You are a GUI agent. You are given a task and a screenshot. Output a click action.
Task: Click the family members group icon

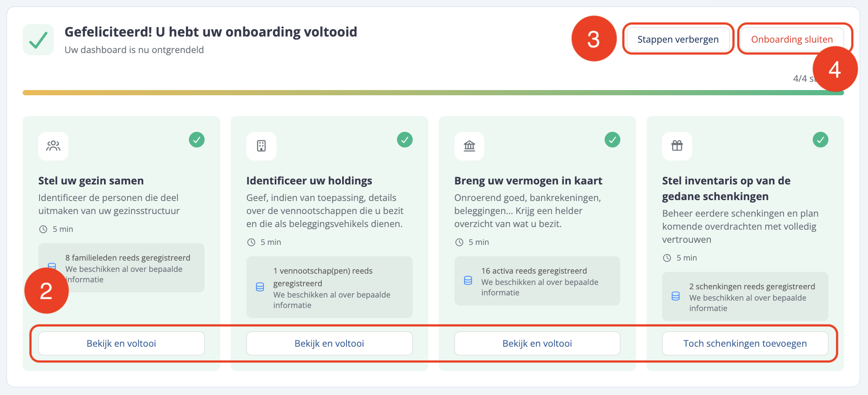pos(53,146)
